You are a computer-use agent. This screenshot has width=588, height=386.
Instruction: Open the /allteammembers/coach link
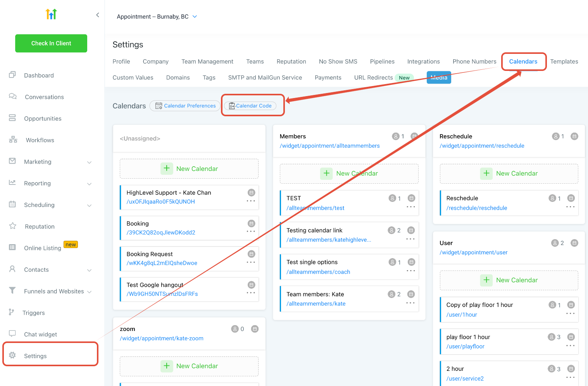pyautogui.click(x=318, y=272)
